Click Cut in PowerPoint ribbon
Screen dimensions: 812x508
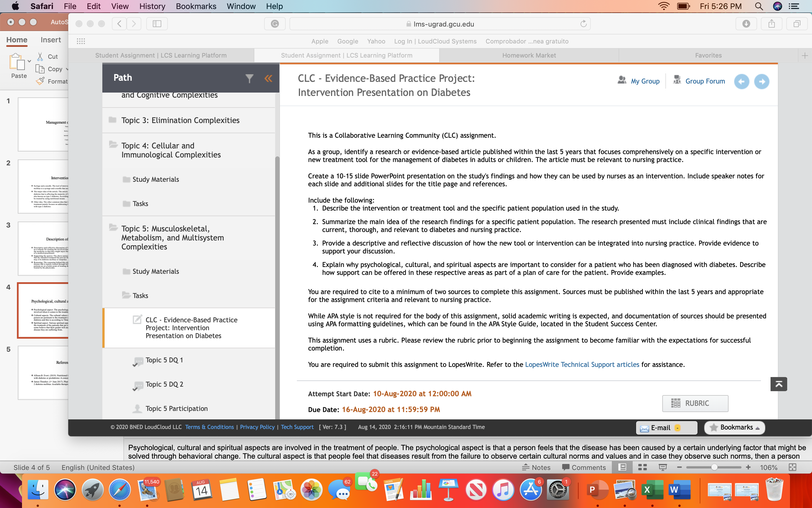[x=47, y=56]
